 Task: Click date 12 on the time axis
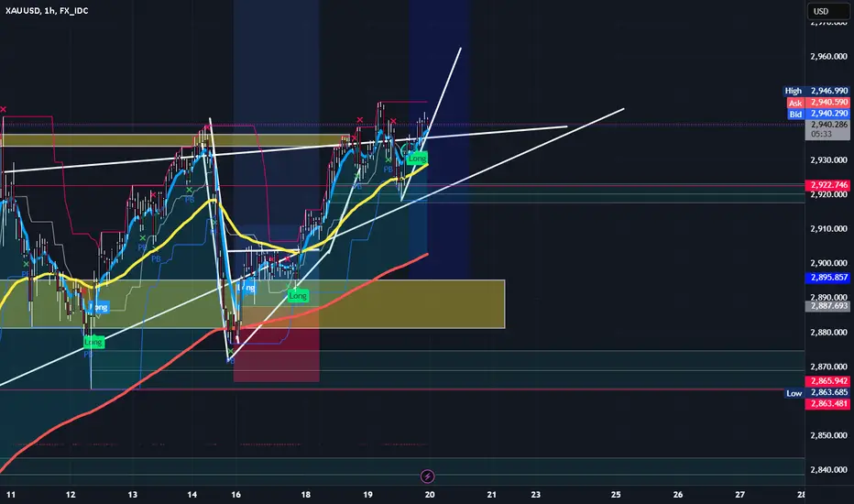click(x=71, y=495)
